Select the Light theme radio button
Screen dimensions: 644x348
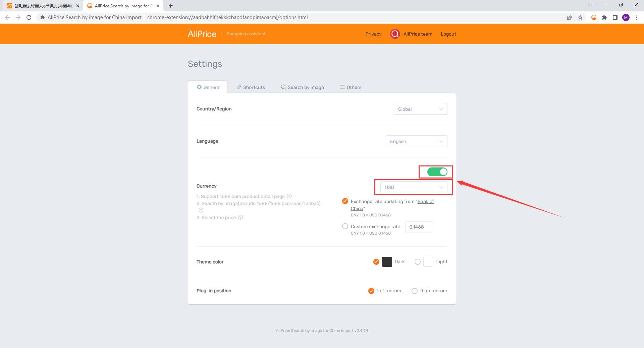(418, 262)
